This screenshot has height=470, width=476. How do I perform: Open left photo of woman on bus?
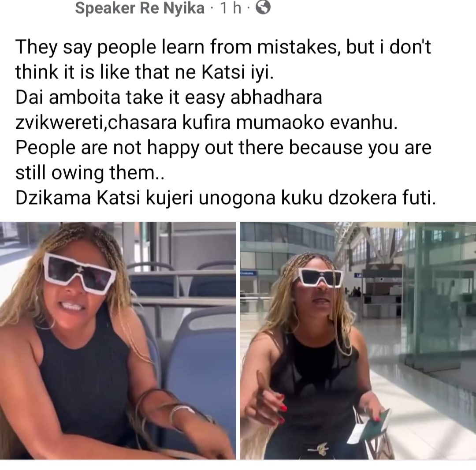click(x=118, y=340)
